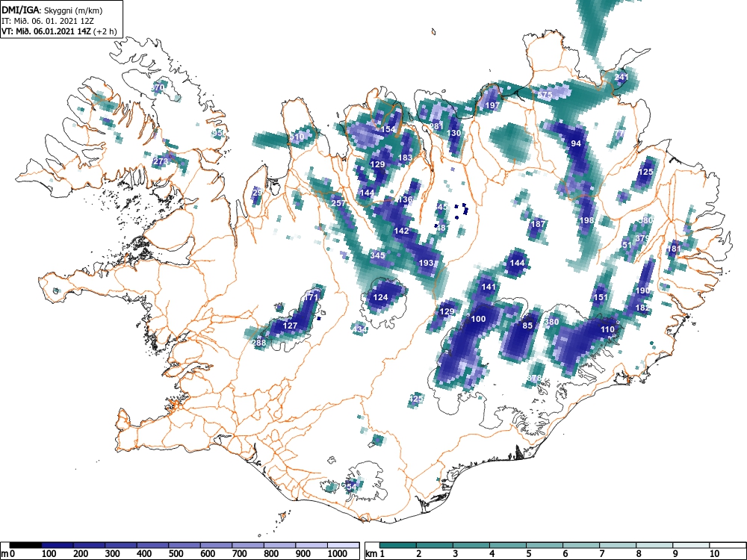Click the 124 visibility value on the map
The width and height of the screenshot is (747, 560).
[x=380, y=297]
